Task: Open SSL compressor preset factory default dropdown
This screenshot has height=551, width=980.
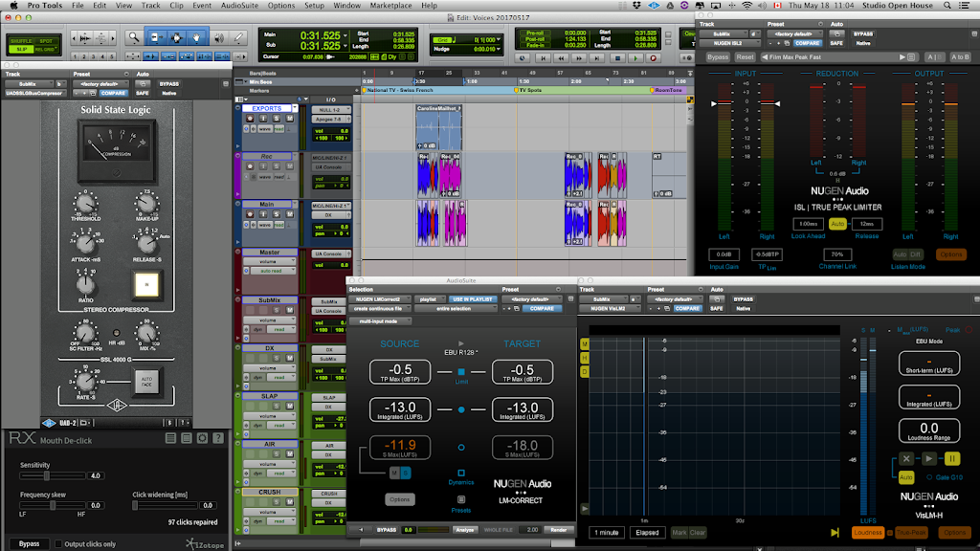Action: coord(100,84)
